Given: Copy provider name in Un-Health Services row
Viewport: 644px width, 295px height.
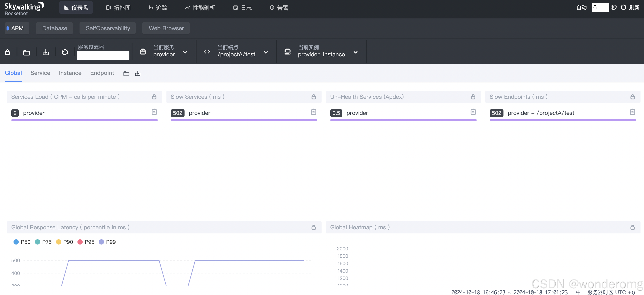Looking at the screenshot, I should click(x=473, y=112).
